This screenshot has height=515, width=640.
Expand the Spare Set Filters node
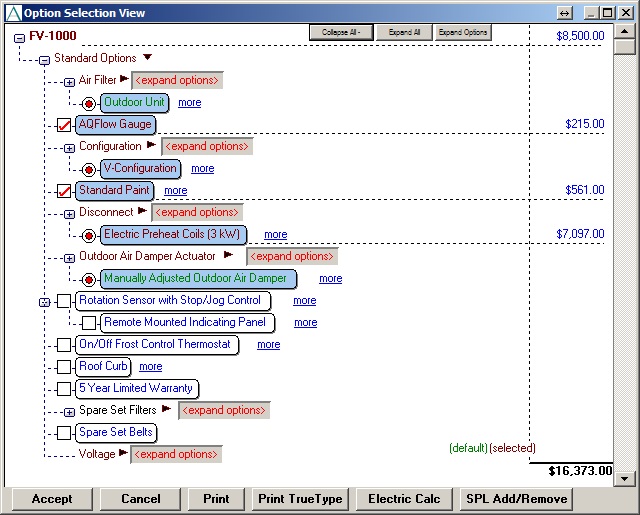click(x=69, y=411)
